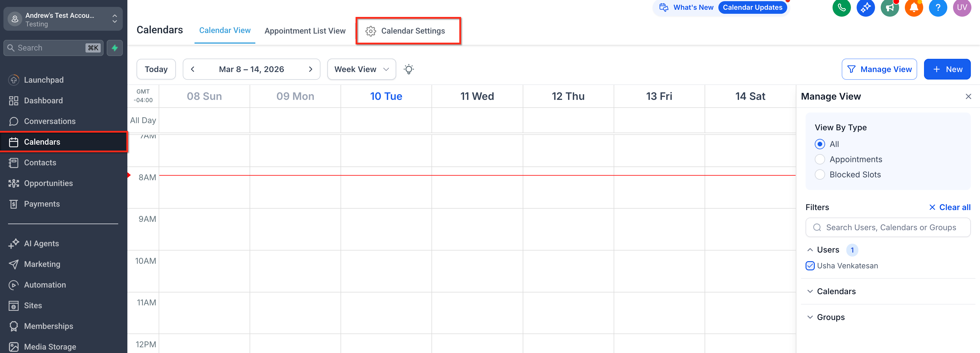This screenshot has height=353, width=980.
Task: Open the blue Ask AI sparkle icon
Action: click(866, 8)
